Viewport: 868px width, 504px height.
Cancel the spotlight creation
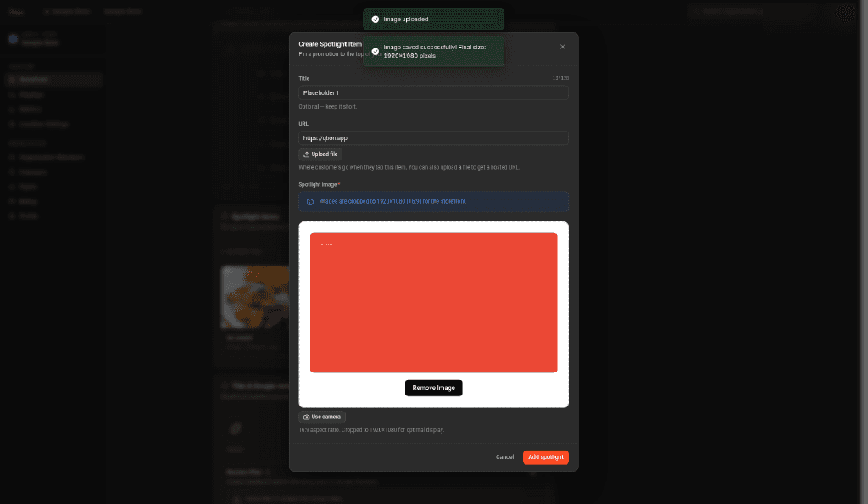[x=504, y=457]
